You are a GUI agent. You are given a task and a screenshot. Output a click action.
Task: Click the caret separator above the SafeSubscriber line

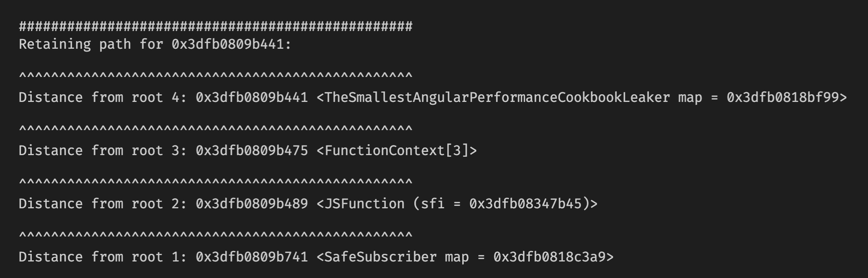click(215, 236)
